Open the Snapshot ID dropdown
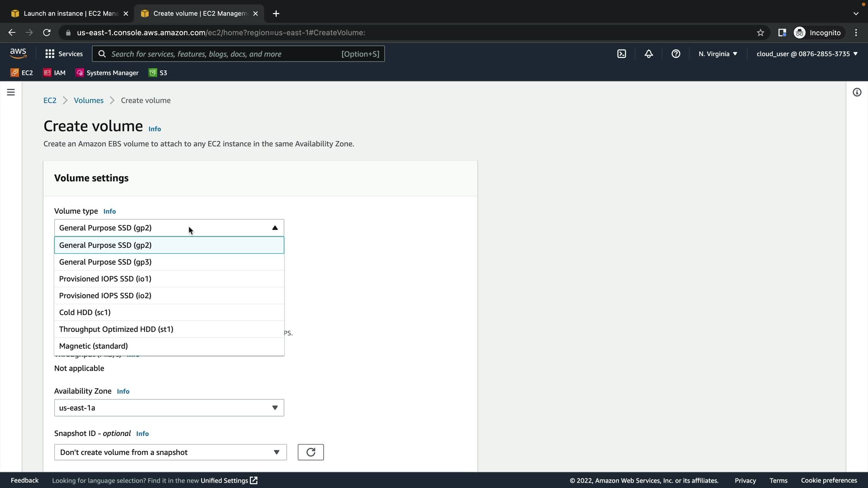Image resolution: width=868 pixels, height=488 pixels. tap(170, 452)
